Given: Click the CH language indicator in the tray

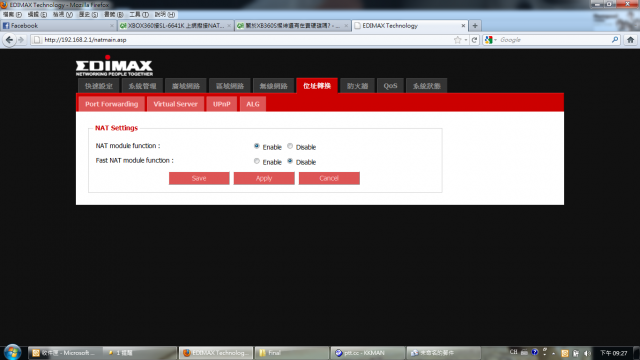Looking at the screenshot, I should click(x=513, y=352).
